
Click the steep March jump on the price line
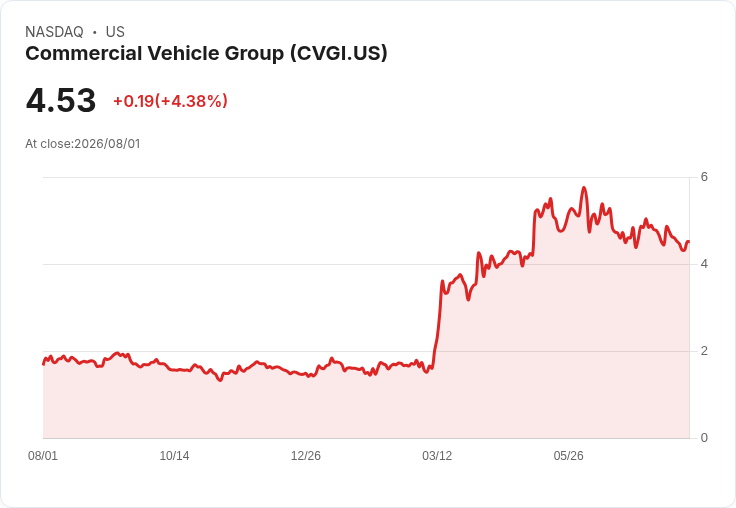(437, 324)
